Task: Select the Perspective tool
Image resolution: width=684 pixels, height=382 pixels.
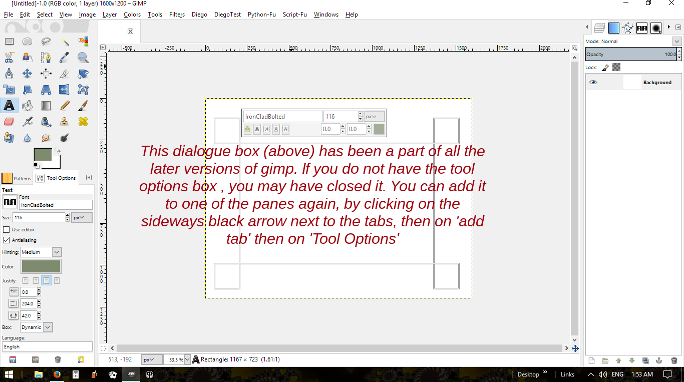Action: tap(46, 90)
